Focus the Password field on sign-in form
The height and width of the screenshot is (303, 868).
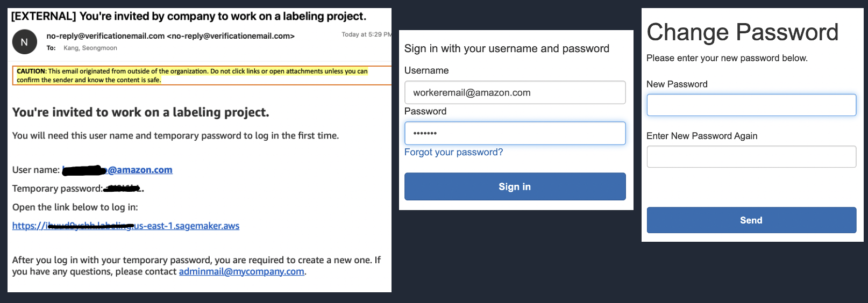click(x=515, y=133)
